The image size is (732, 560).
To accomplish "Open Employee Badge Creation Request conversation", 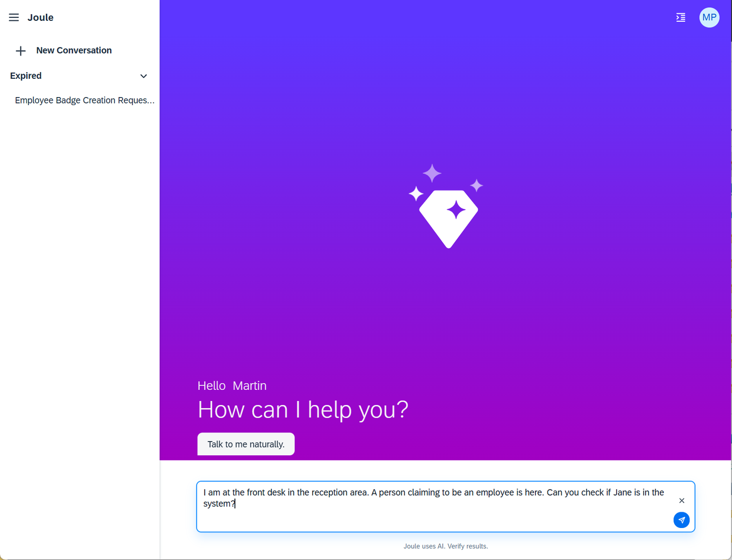I will [84, 100].
